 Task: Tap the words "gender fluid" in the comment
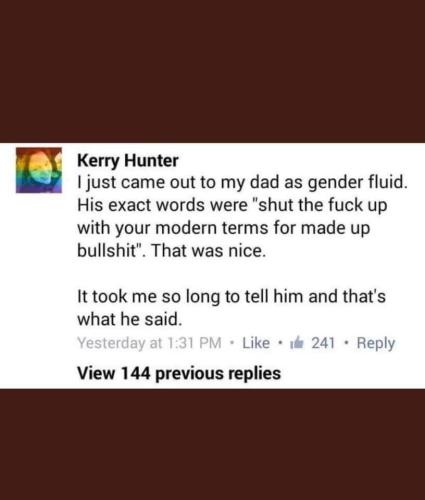358,183
